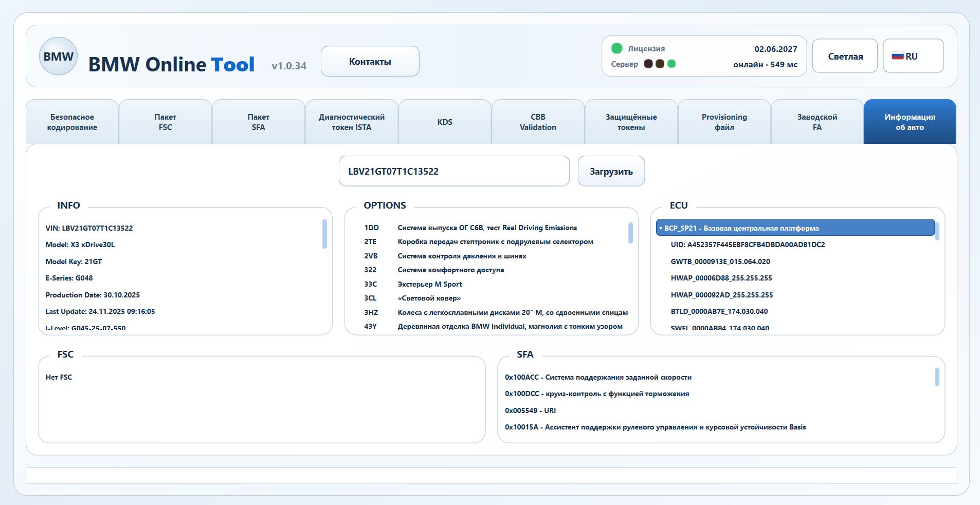Click the онлайн · 549 мс status

pyautogui.click(x=765, y=64)
